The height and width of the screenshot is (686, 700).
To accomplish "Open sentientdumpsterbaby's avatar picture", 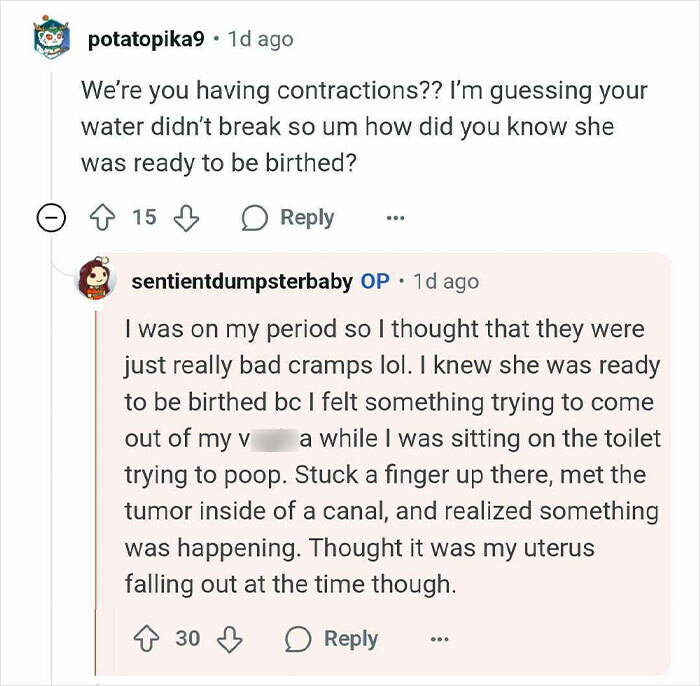I will (x=98, y=281).
